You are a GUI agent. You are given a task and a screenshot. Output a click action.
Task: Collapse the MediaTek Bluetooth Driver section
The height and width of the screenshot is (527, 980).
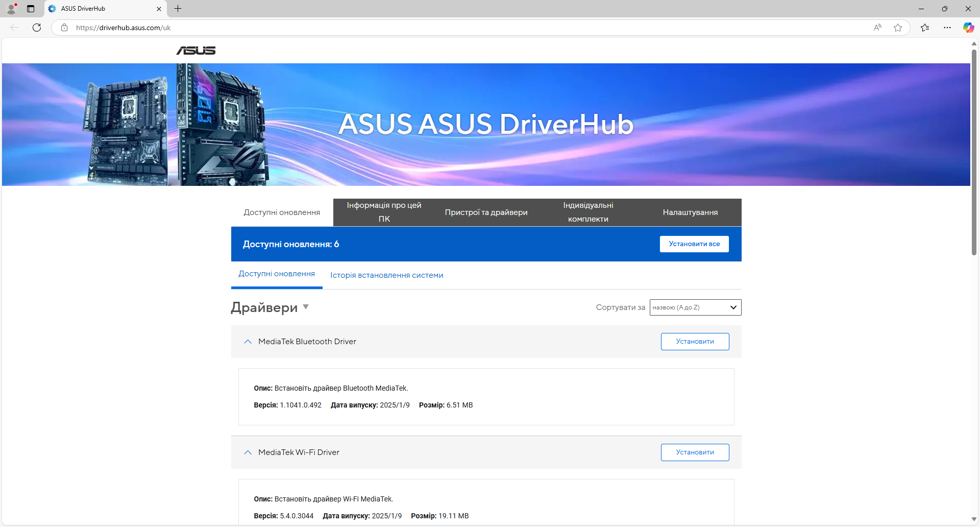(x=248, y=342)
